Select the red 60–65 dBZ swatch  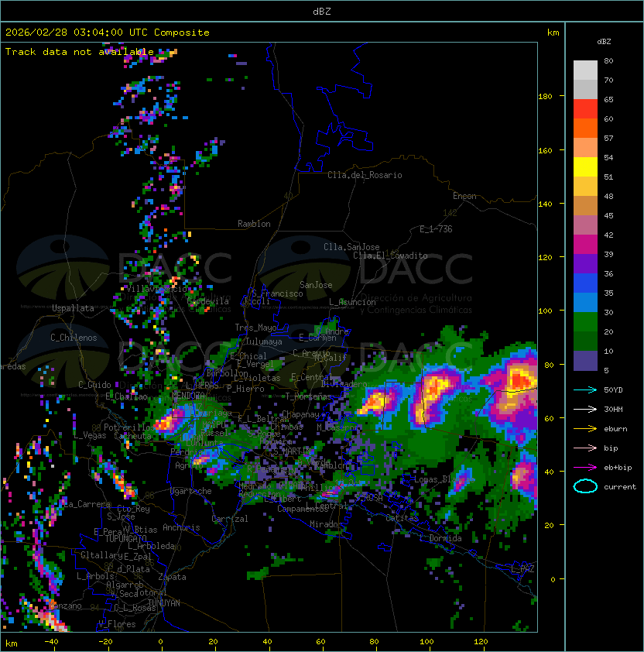pyautogui.click(x=585, y=109)
